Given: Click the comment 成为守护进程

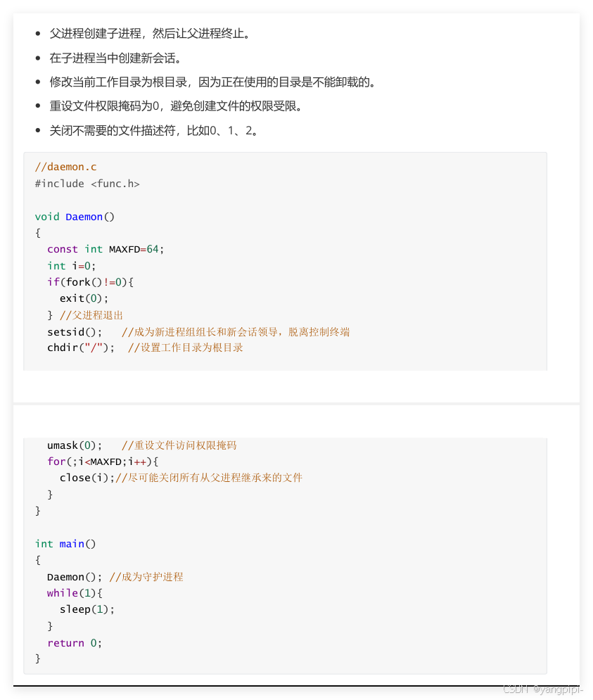Looking at the screenshot, I should (x=146, y=577).
